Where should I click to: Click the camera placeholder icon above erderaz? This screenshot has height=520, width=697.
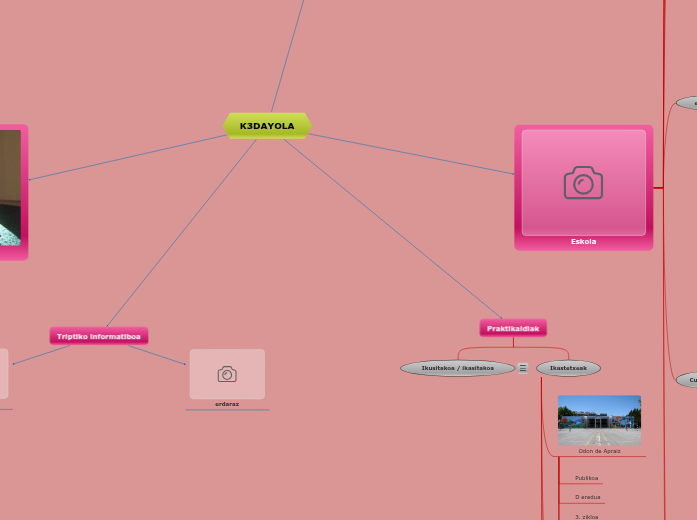tap(227, 374)
